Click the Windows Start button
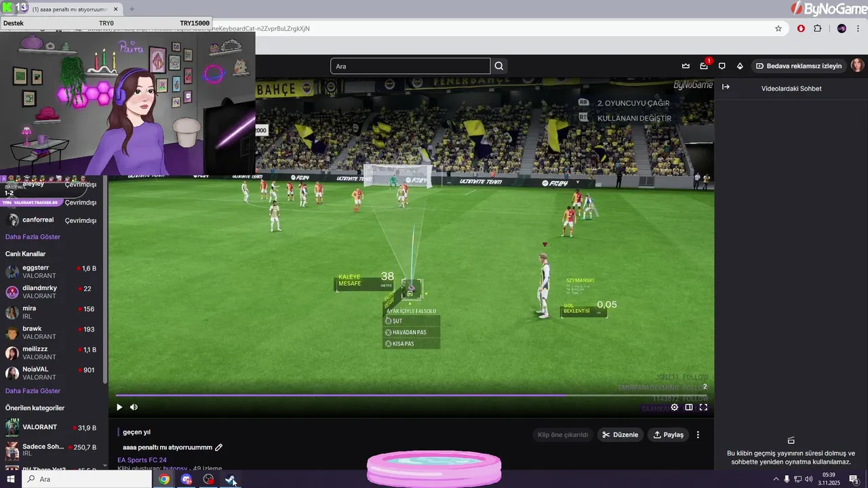Screen dimensions: 868x488 (10, 479)
